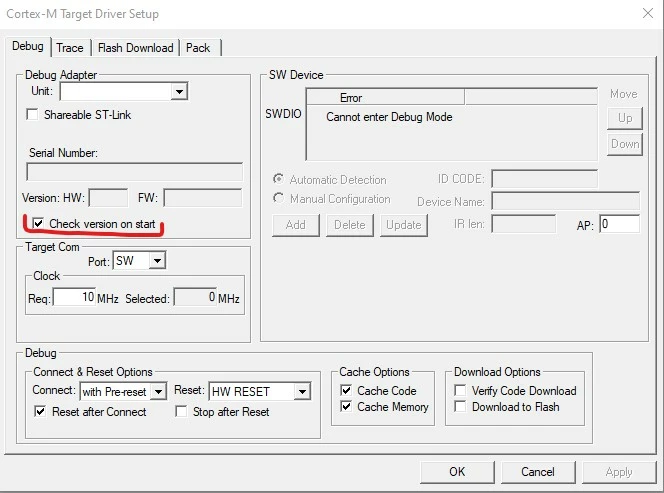Click the Cancel button

pyautogui.click(x=538, y=472)
